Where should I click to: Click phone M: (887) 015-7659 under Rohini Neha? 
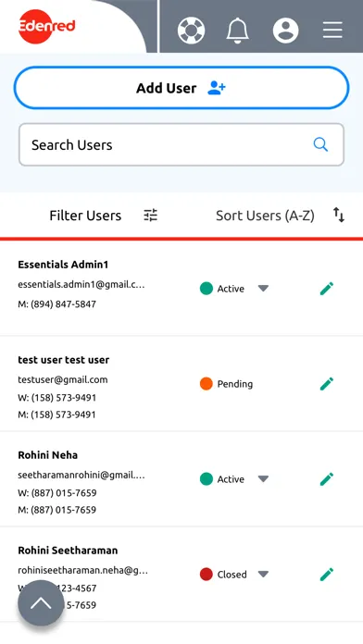tap(56, 510)
